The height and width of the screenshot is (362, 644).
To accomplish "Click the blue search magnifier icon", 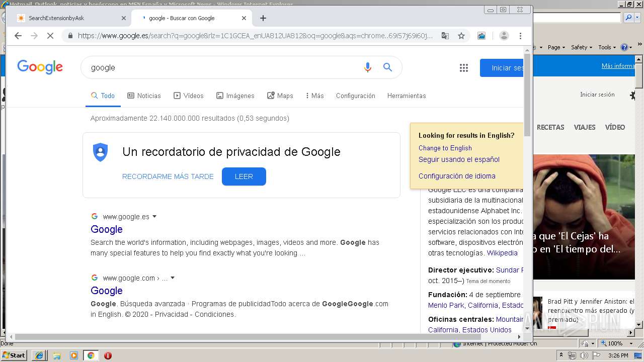I will coord(387,67).
